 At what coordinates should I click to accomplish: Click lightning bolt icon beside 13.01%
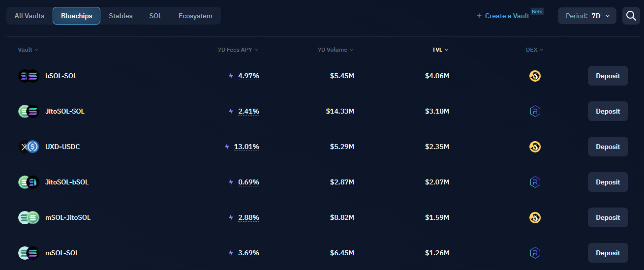coord(227,147)
